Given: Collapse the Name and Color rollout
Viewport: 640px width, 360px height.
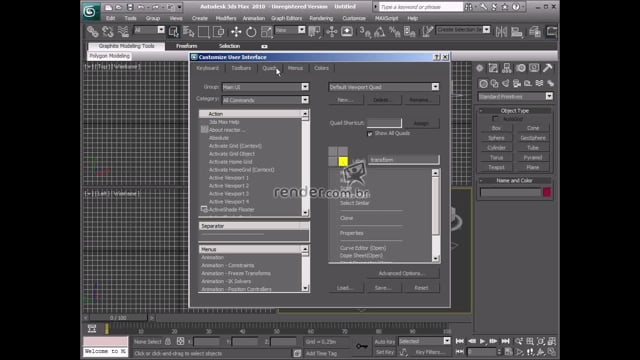Looking at the screenshot, I should pyautogui.click(x=514, y=180).
